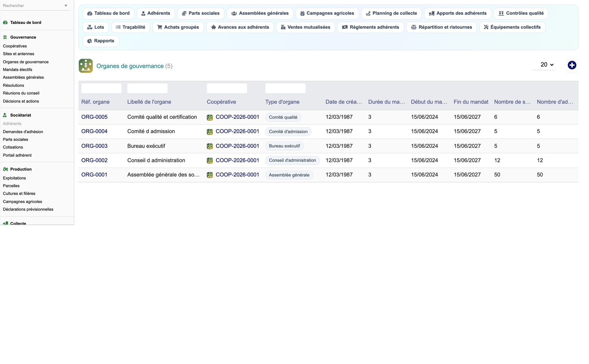Click the Production tractor icon in sidebar
This screenshot has width=589, height=364.
click(x=5, y=169)
